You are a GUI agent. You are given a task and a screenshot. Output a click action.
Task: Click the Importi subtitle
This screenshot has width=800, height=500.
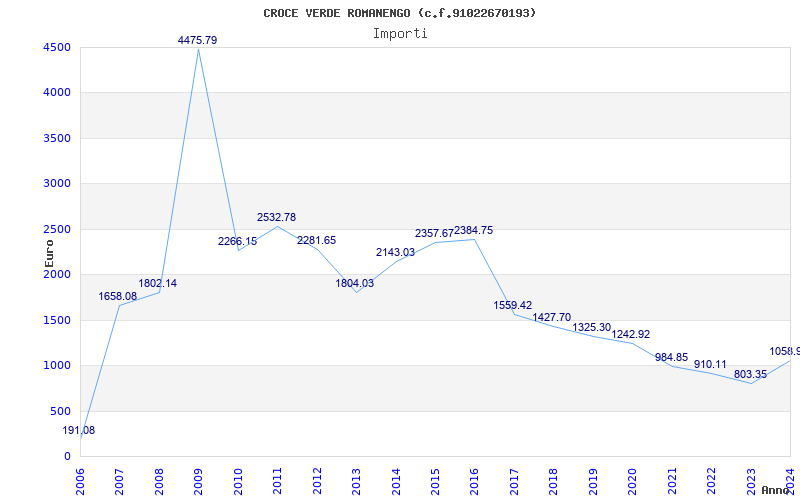click(x=400, y=34)
